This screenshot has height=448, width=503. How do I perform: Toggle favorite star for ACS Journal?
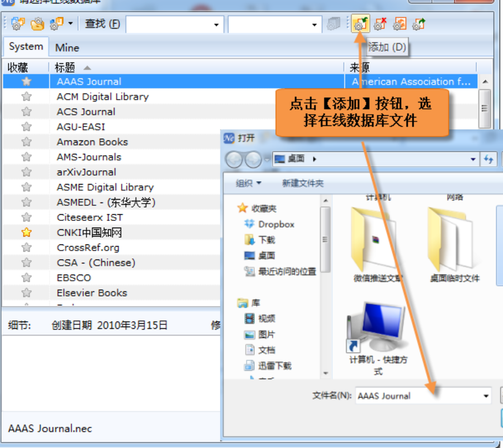pyautogui.click(x=26, y=112)
